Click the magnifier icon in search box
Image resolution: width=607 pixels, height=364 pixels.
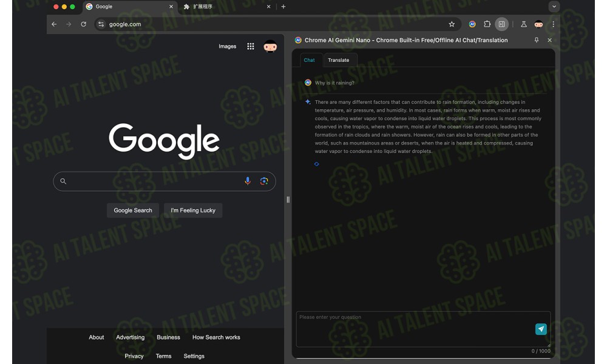[63, 181]
